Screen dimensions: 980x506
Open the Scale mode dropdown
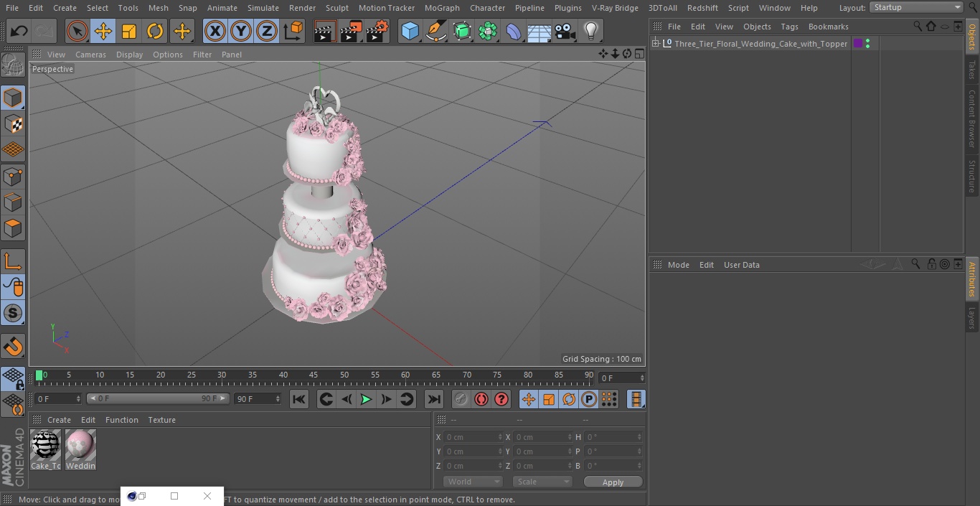[542, 482]
